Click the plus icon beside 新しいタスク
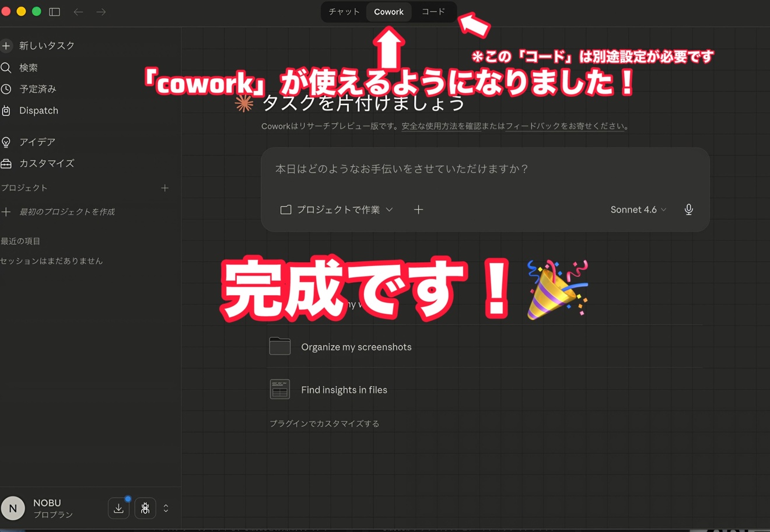Image resolution: width=770 pixels, height=532 pixels. point(6,45)
